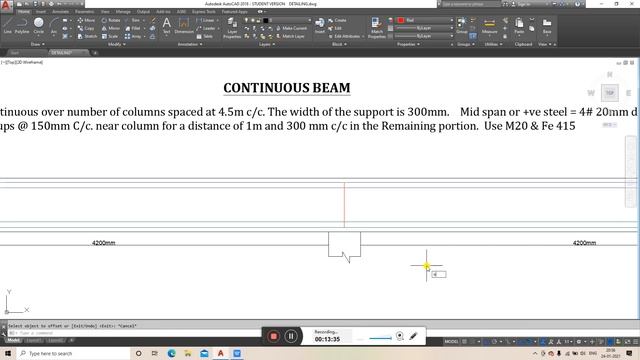This screenshot has height=360, width=640.
Task: Open the ByLayer lineweight dropdown
Action: click(425, 28)
